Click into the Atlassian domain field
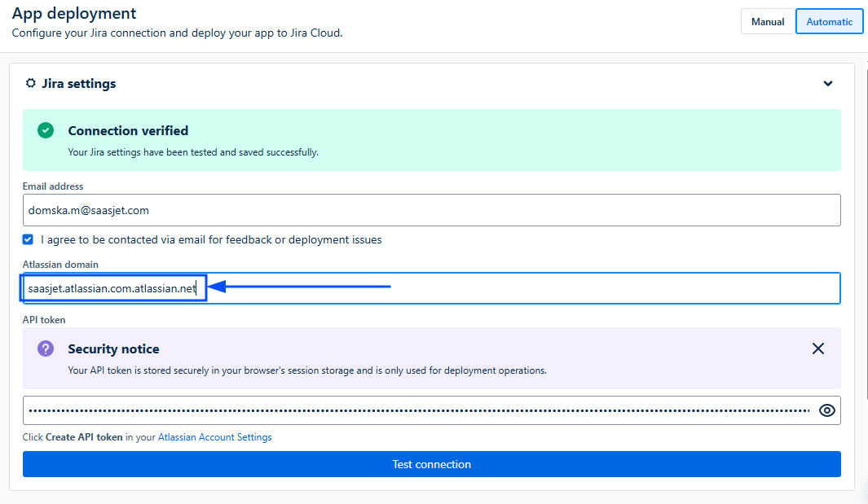Viewport: 868px width, 504px height. click(x=431, y=288)
